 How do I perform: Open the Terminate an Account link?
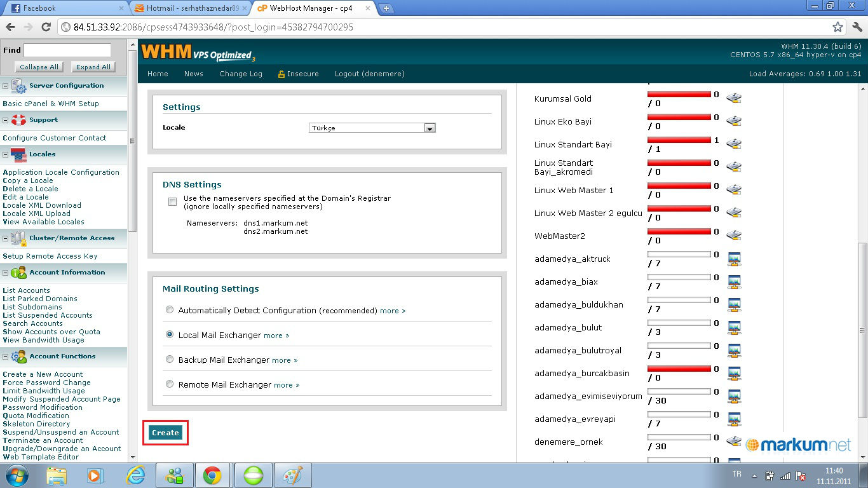(43, 440)
